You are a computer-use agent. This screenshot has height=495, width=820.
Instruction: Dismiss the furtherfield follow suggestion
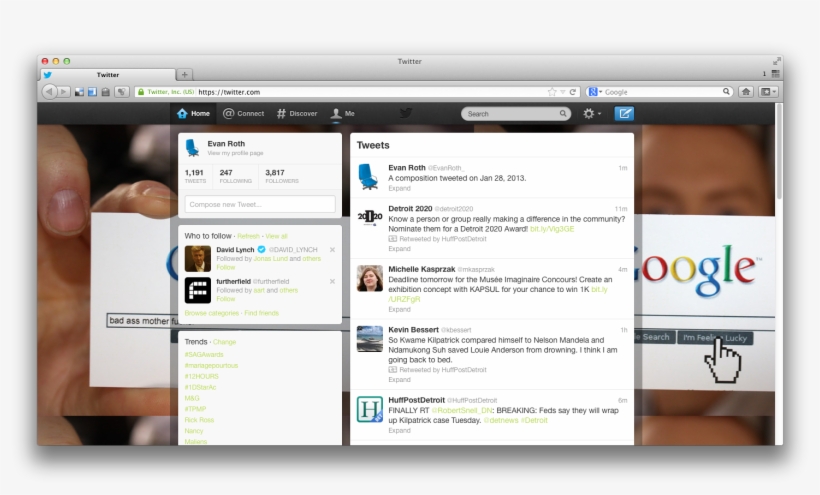click(x=332, y=281)
